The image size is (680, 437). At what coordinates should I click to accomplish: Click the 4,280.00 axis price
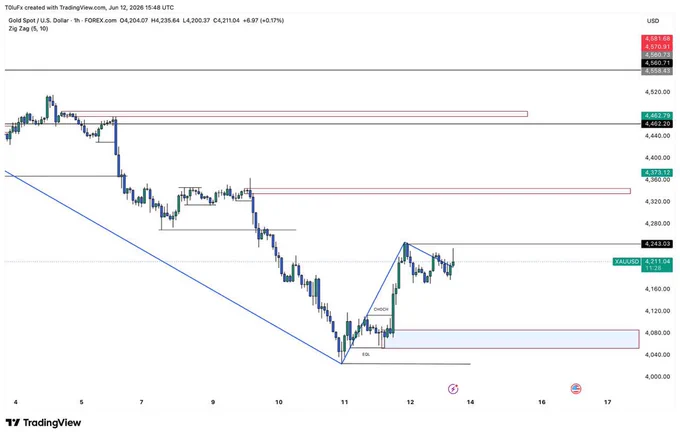tap(657, 223)
